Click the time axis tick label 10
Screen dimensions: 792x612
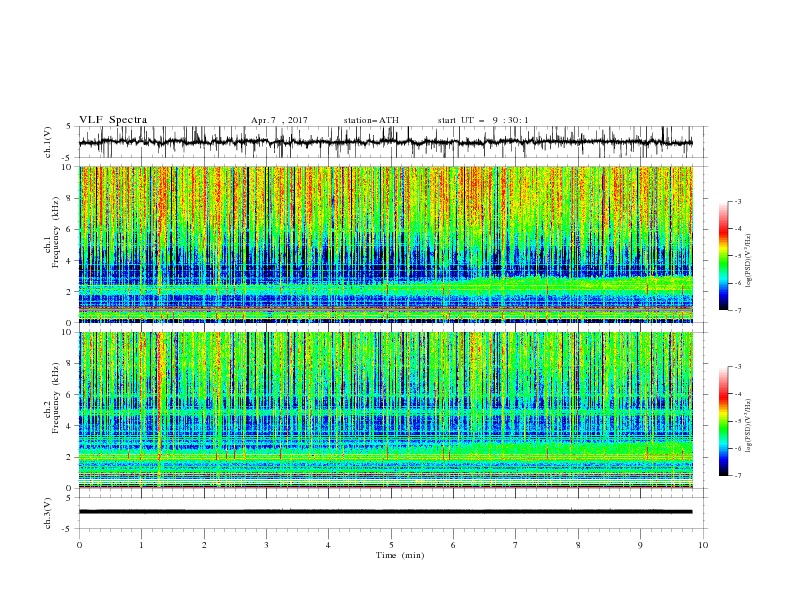pyautogui.click(x=703, y=545)
